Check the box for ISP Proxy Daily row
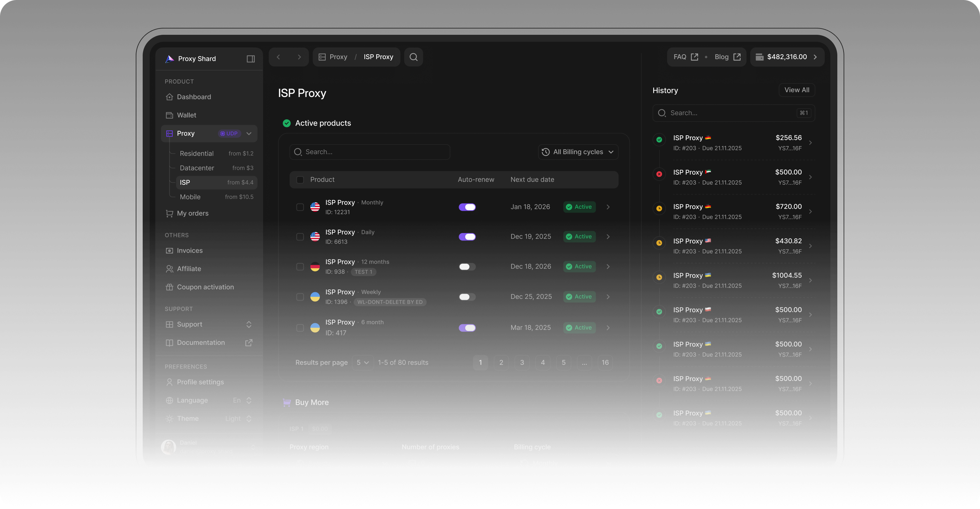 [300, 237]
